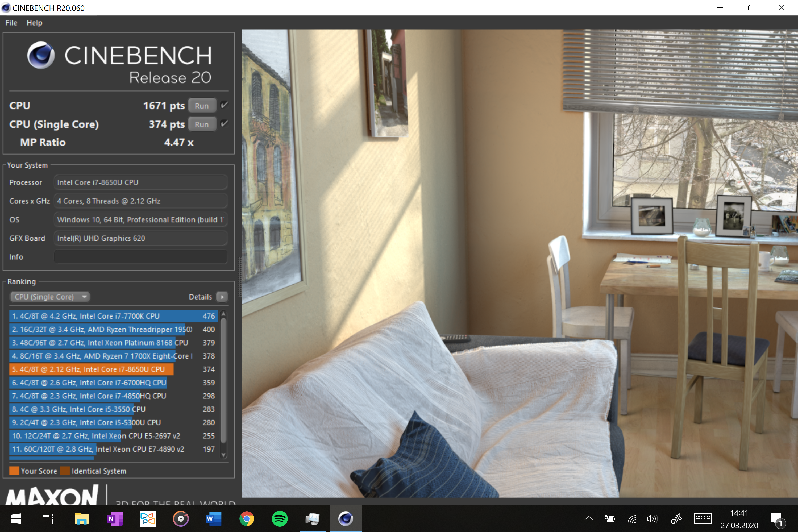The image size is (798, 532).
Task: Select the Intel Core i5-5300U ranking row
Action: [x=114, y=422]
